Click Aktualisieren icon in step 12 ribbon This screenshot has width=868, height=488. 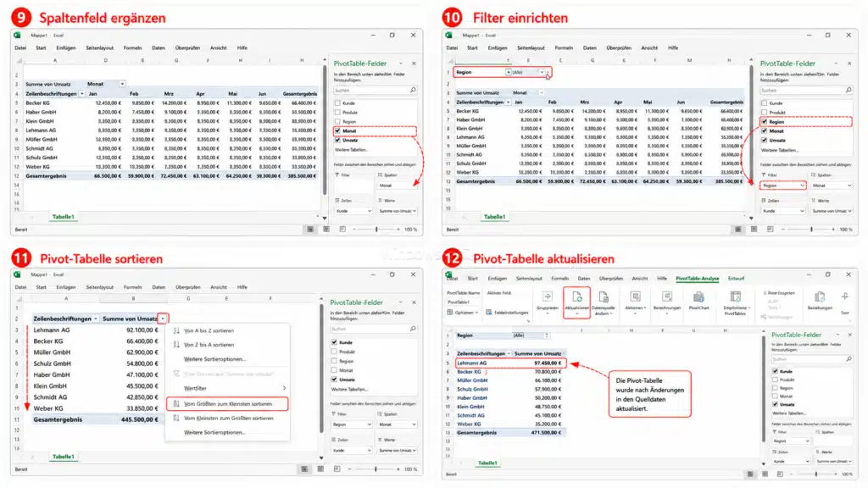coord(576,297)
